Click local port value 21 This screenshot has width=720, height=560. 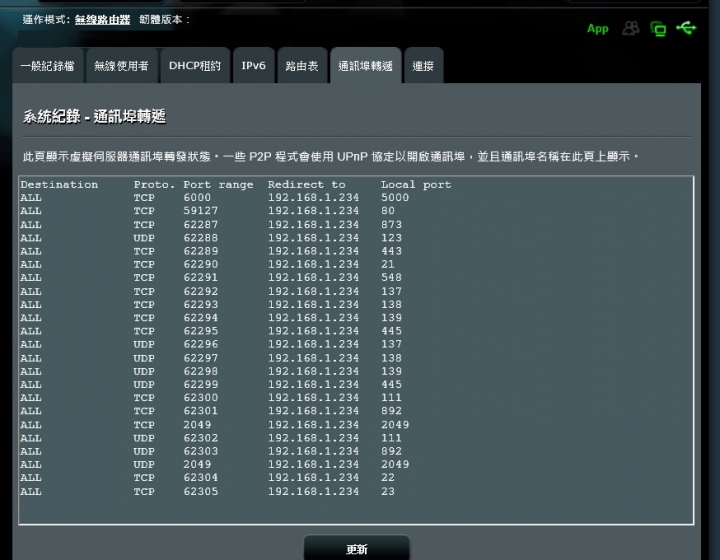pos(388,264)
